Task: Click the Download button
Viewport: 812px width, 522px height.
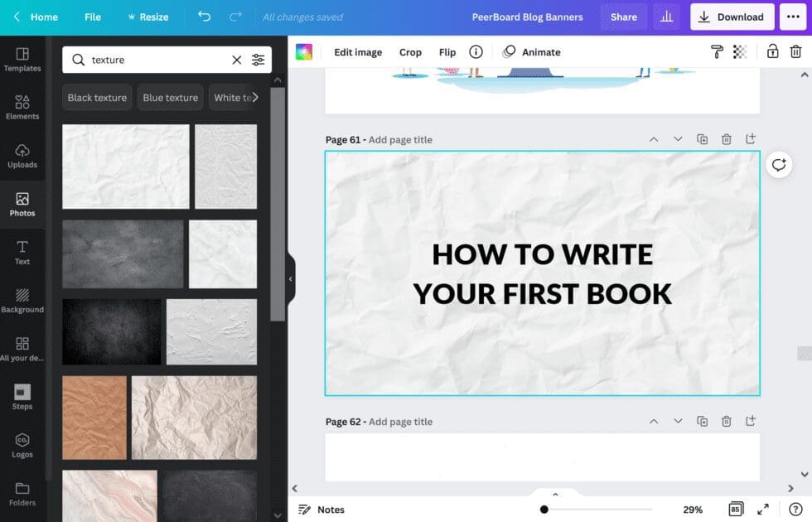Action: (732, 17)
